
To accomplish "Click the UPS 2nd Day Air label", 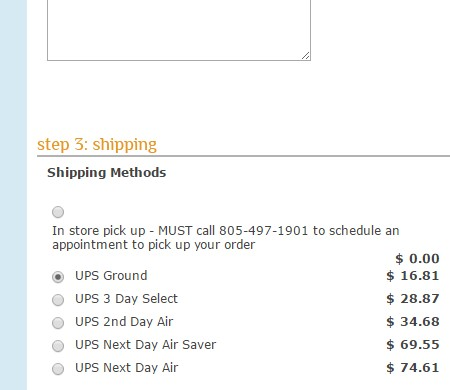I will (124, 322).
